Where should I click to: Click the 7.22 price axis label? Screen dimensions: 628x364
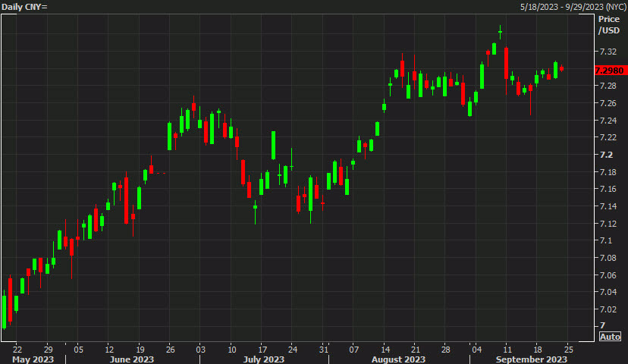click(x=608, y=137)
